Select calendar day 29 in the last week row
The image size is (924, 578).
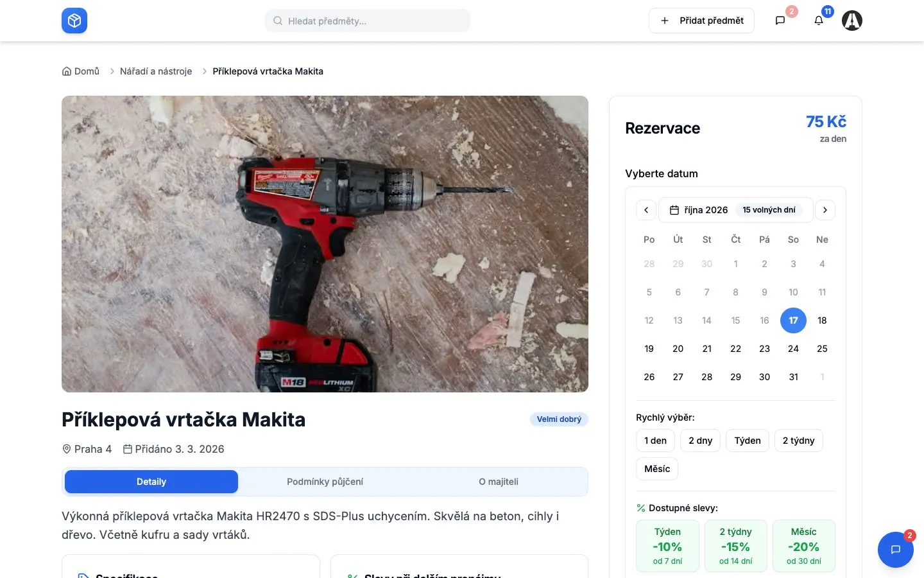point(736,377)
